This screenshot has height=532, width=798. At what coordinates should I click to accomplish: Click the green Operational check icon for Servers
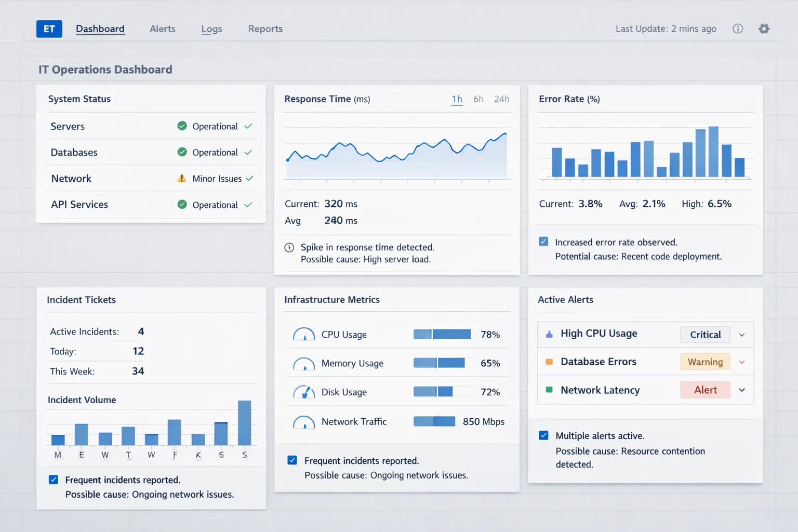pos(182,126)
